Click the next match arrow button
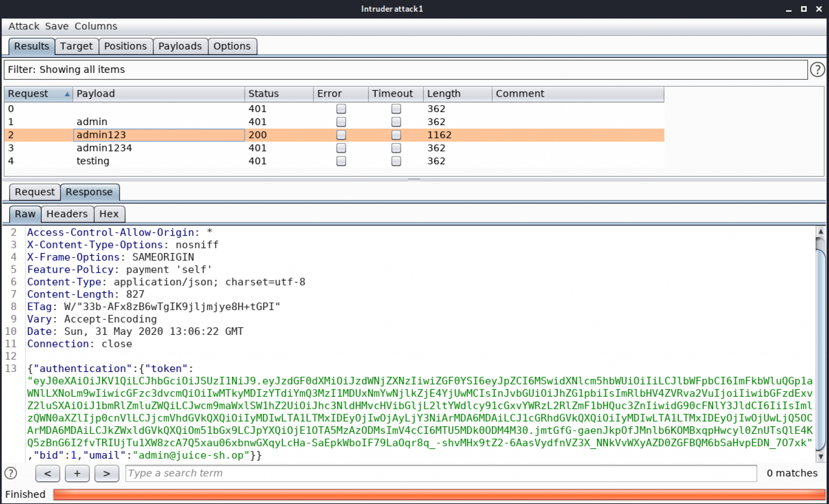Screen dimensions: 829x504 click(x=106, y=473)
